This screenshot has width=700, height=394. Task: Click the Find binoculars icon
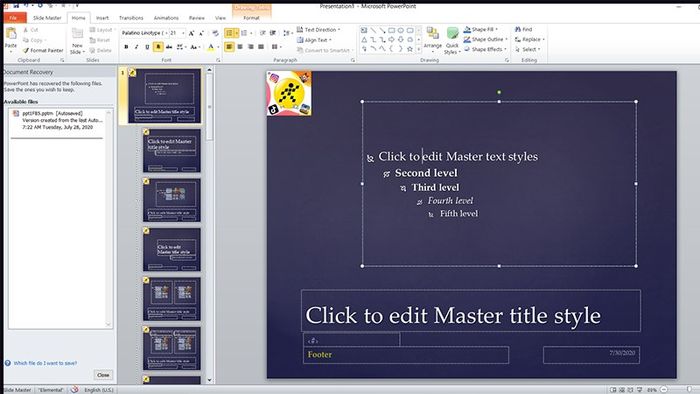pos(518,29)
